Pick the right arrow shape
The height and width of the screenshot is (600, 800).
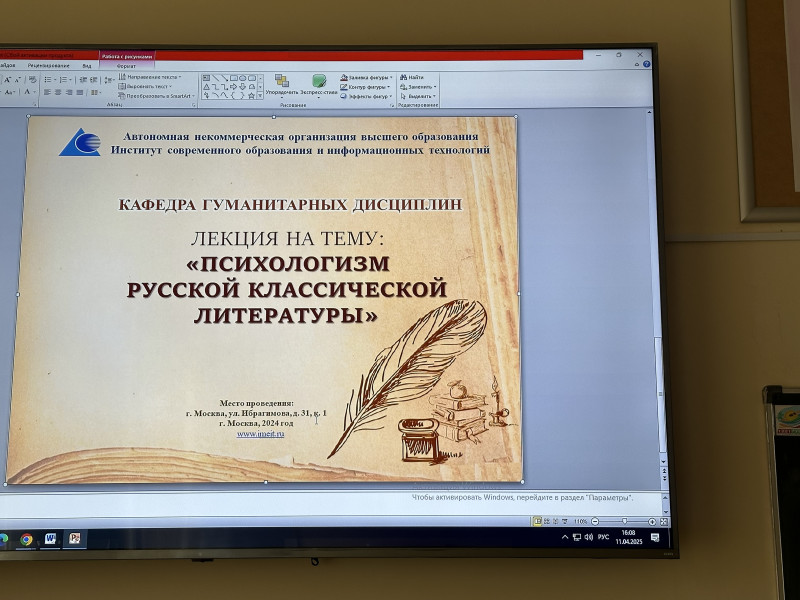pyautogui.click(x=234, y=87)
